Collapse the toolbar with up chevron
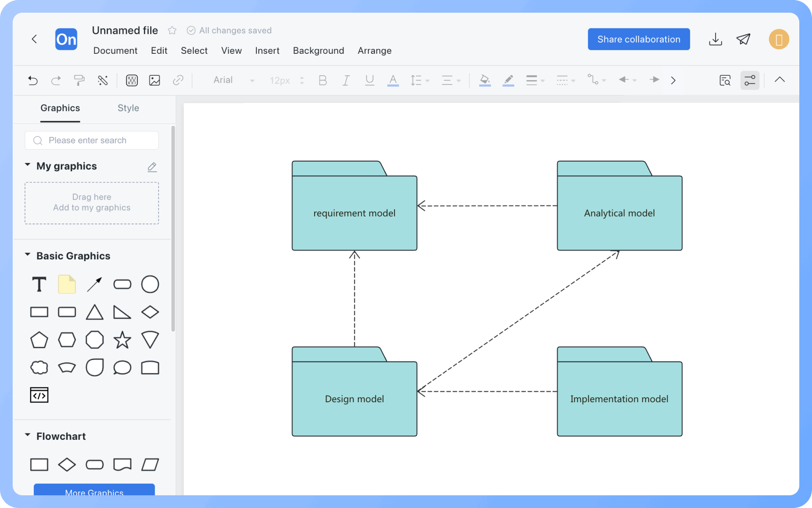The width and height of the screenshot is (812, 508). (780, 80)
